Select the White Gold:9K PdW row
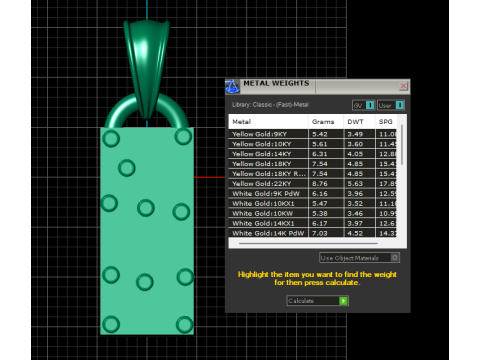 click(x=313, y=194)
